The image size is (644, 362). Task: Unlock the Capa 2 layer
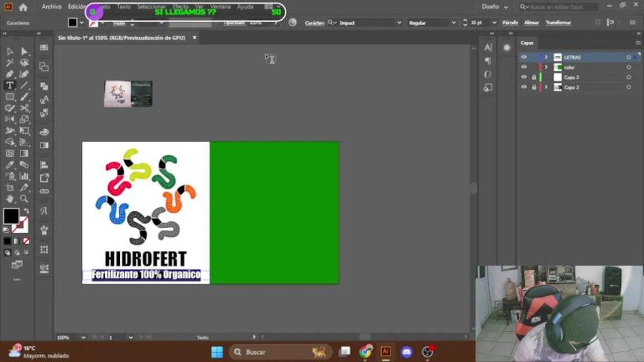click(534, 87)
